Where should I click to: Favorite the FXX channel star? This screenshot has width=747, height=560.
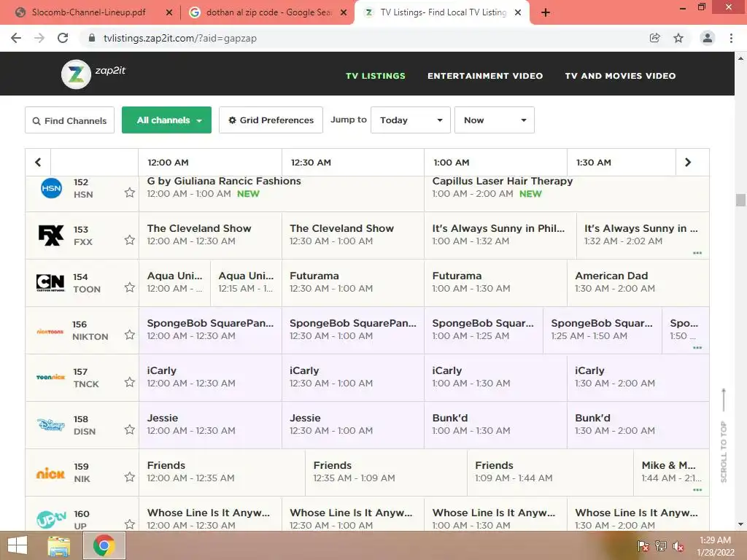click(130, 240)
